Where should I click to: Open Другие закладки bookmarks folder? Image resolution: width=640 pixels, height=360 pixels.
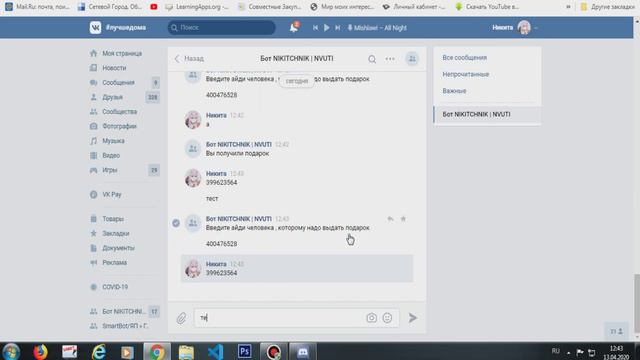[608, 7]
